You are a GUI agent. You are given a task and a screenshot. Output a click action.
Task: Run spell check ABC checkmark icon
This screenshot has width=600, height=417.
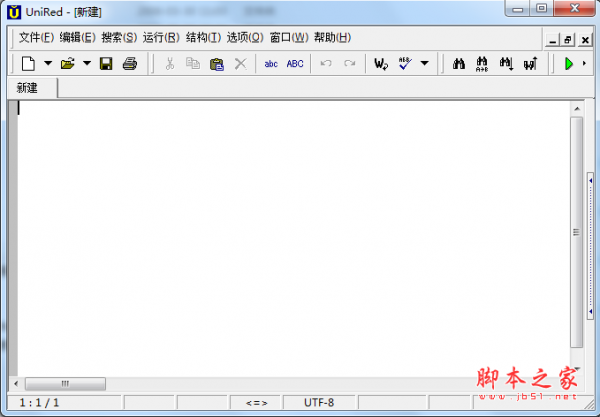405,64
